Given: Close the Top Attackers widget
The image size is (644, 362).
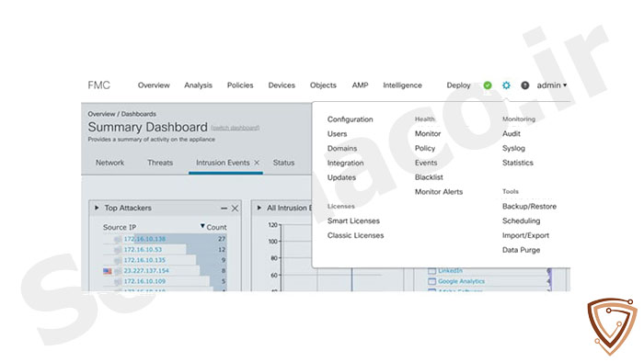Looking at the screenshot, I should coord(235,209).
